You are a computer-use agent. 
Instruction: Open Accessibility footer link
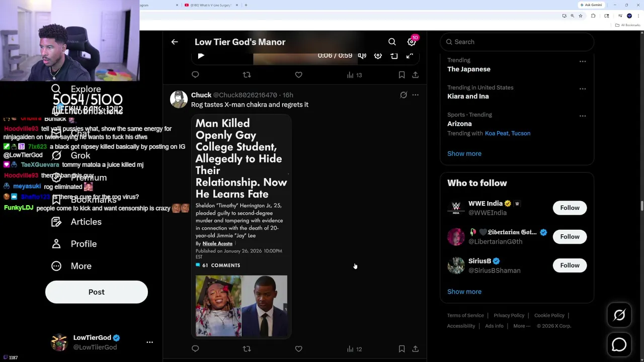461,326
